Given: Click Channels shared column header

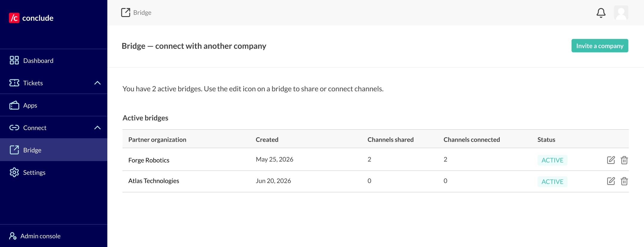Looking at the screenshot, I should tap(391, 140).
